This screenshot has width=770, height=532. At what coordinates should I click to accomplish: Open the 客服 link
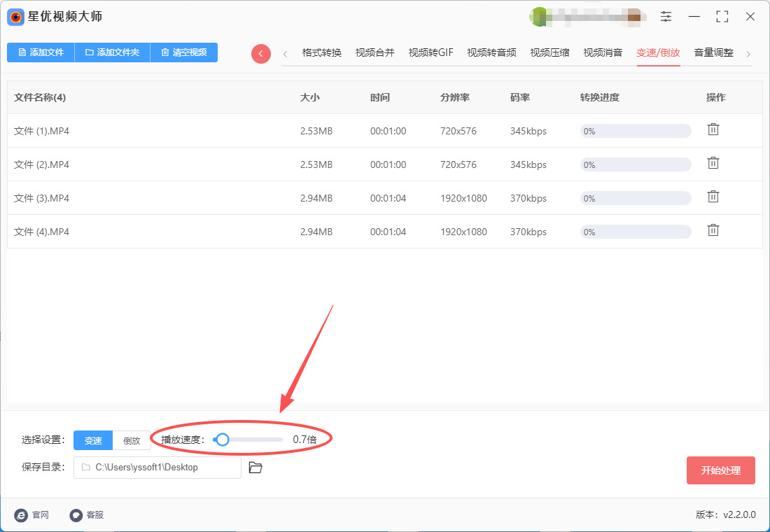94,514
